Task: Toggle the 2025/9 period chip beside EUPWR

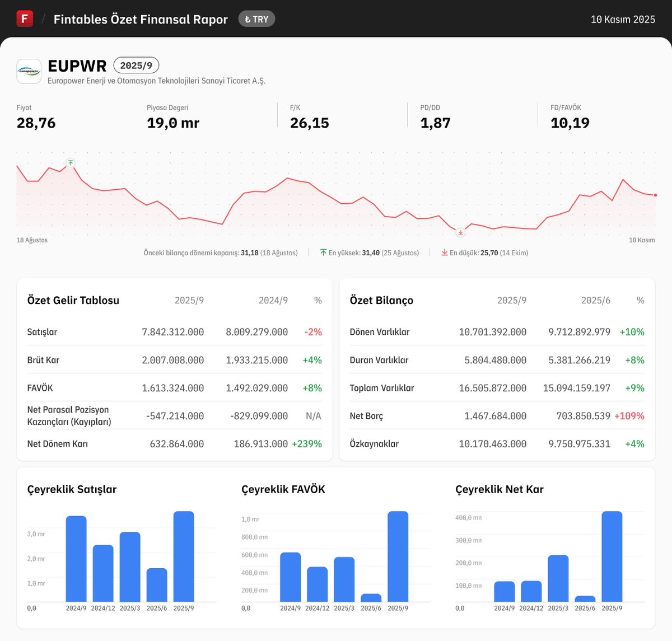Action: (x=136, y=65)
